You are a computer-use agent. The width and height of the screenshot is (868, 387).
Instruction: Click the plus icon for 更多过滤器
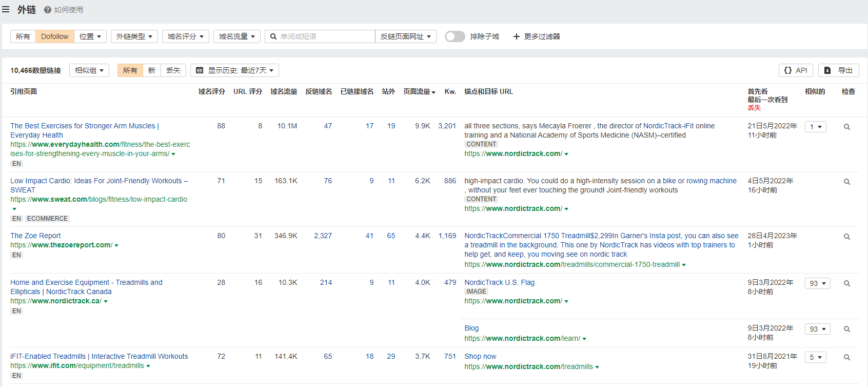517,36
